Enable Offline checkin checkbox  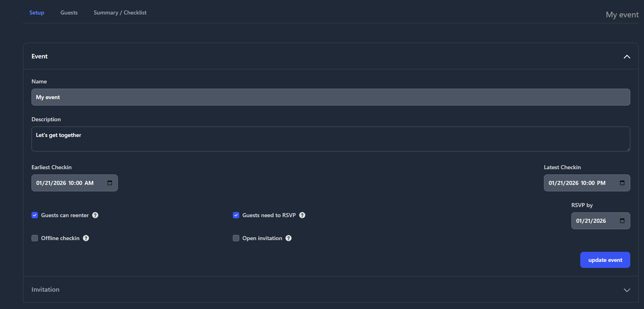coord(35,238)
